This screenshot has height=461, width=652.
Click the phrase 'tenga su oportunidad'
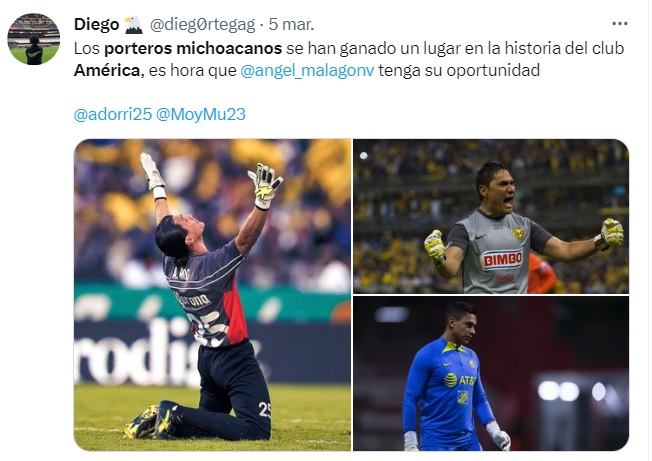tap(459, 70)
